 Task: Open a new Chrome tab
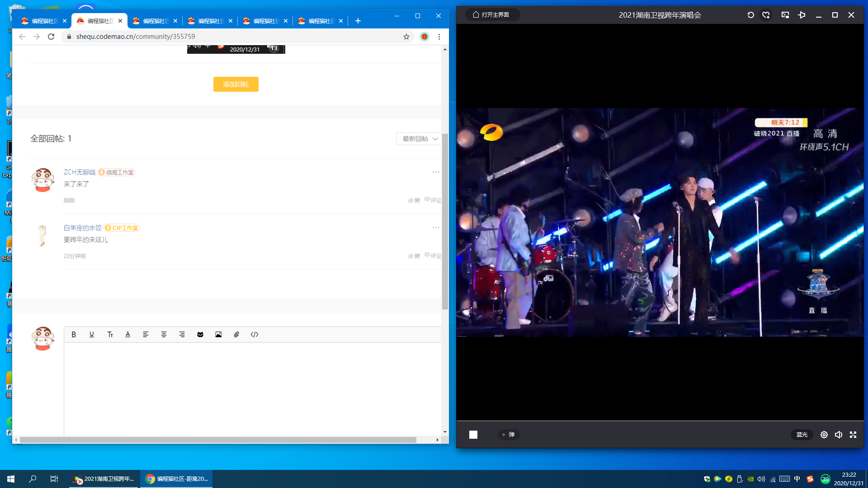[358, 21]
